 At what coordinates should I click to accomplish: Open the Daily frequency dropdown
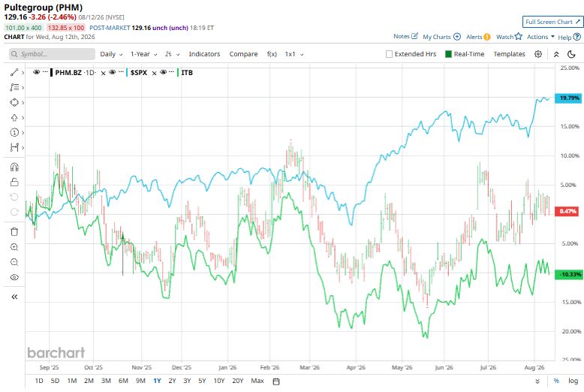[111, 54]
